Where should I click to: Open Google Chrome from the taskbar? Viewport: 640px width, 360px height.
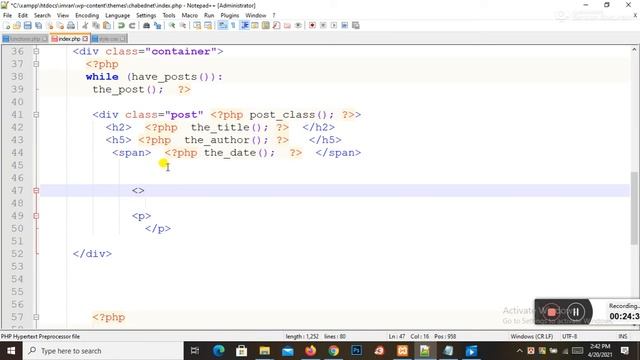tap(333, 351)
